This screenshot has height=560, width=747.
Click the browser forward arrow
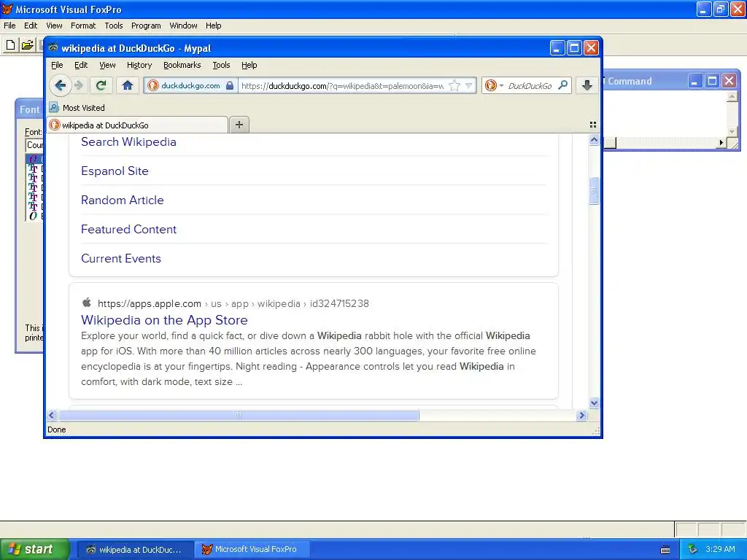[x=79, y=85]
